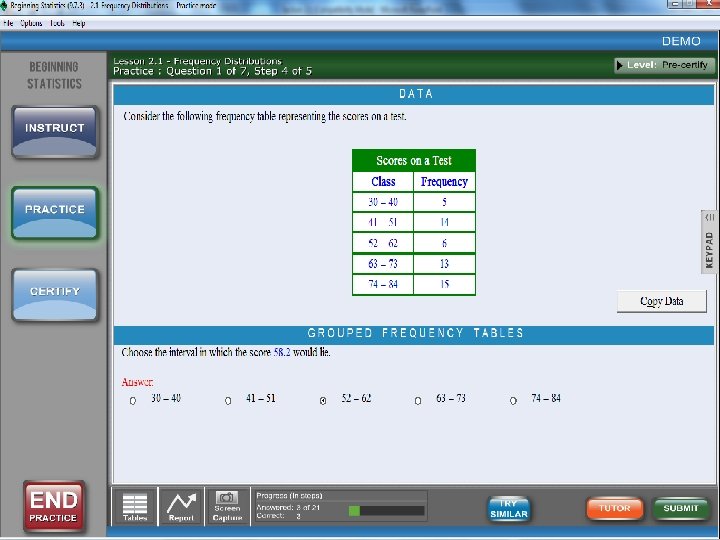Click the Scores on a Test title
720x540 pixels.
point(414,161)
